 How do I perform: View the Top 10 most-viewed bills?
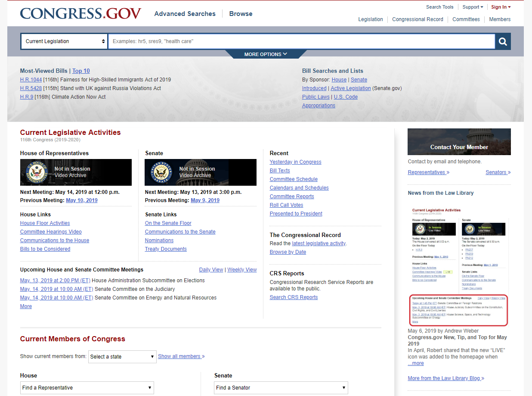pos(81,71)
